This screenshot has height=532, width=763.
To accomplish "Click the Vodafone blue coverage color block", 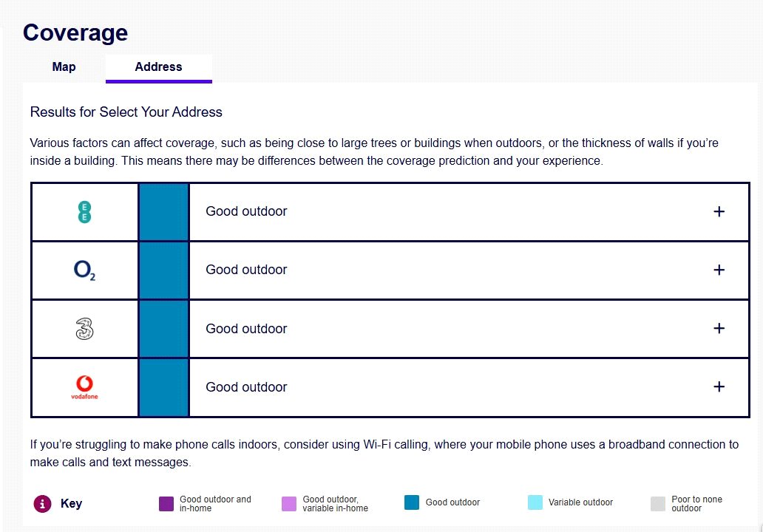I will tap(163, 387).
